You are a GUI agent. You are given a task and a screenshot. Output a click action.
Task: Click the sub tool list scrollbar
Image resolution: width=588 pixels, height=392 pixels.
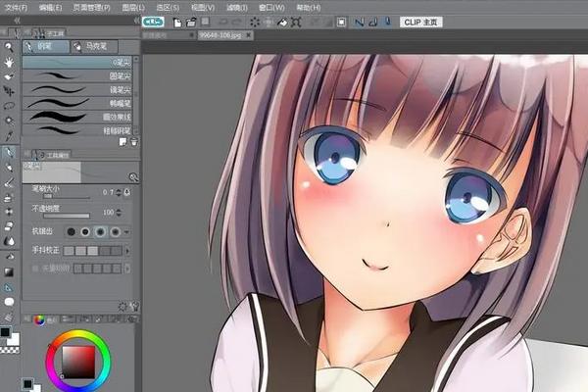pos(136,95)
